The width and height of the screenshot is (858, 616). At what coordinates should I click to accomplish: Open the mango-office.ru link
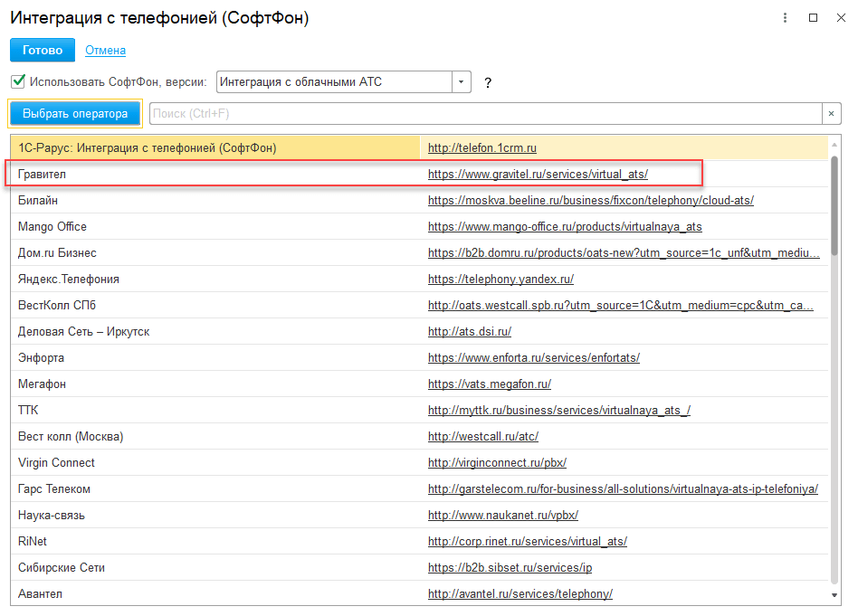[x=565, y=226]
